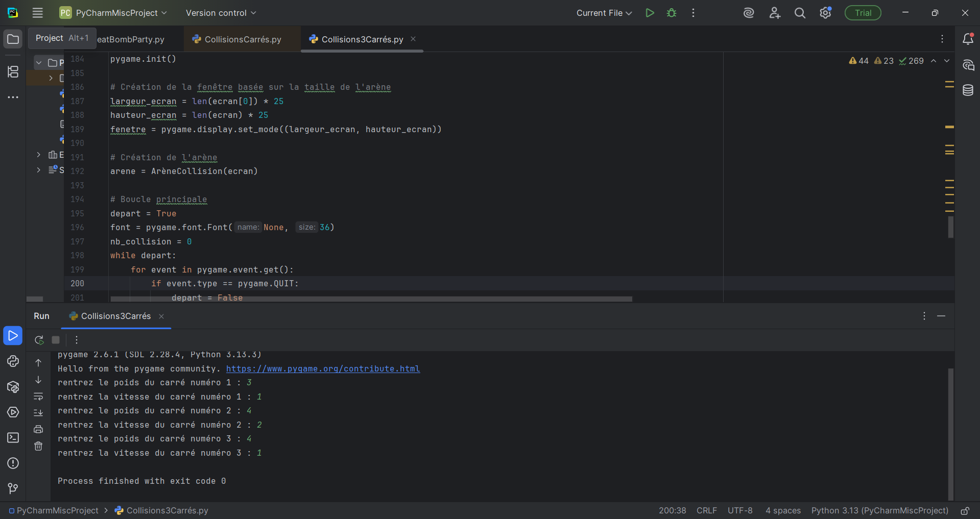Switch to eatBombParty.py editor tab
The image size is (980, 519).
pos(131,39)
